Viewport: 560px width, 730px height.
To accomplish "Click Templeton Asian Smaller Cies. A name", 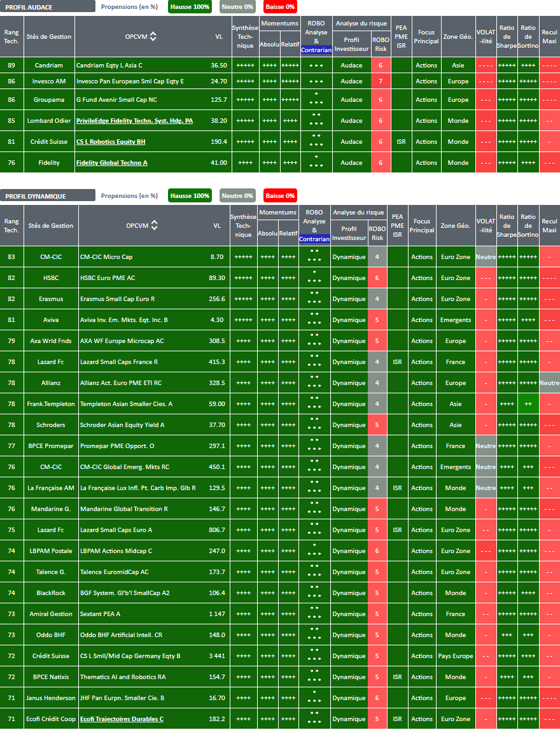I will (x=126, y=404).
